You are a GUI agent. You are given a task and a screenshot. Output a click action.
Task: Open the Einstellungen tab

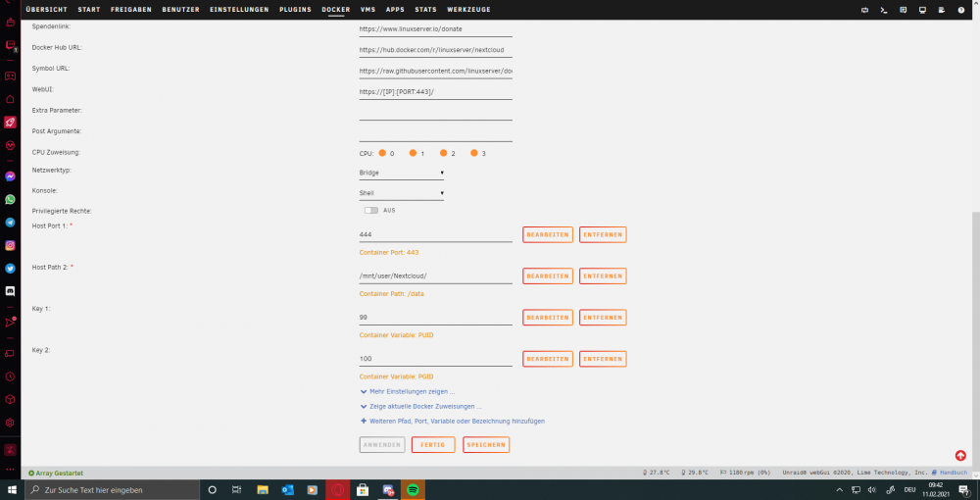pyautogui.click(x=239, y=10)
